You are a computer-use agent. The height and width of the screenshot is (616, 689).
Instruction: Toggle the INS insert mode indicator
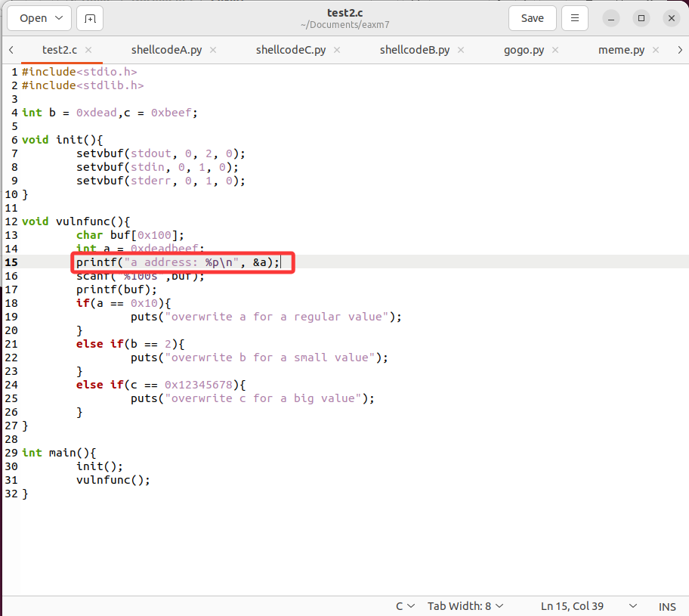point(667,606)
